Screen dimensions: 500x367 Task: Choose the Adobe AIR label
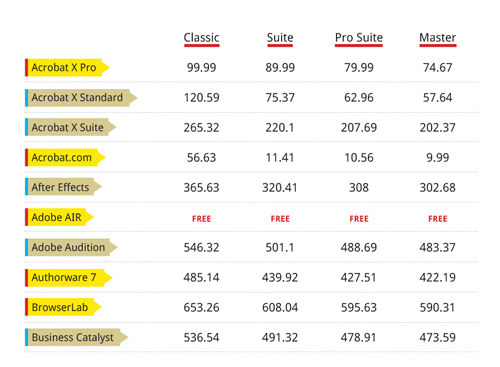59,217
